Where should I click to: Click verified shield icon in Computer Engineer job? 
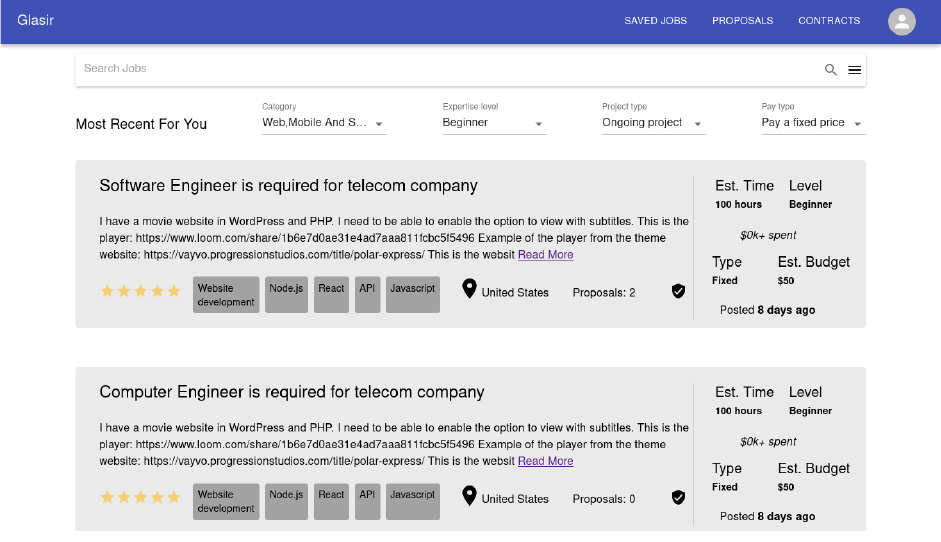[x=678, y=497]
